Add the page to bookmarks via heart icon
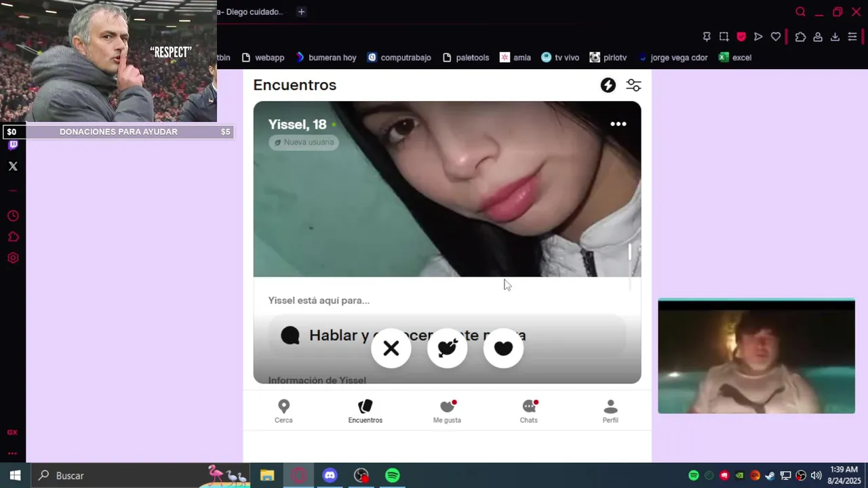 pyautogui.click(x=776, y=37)
